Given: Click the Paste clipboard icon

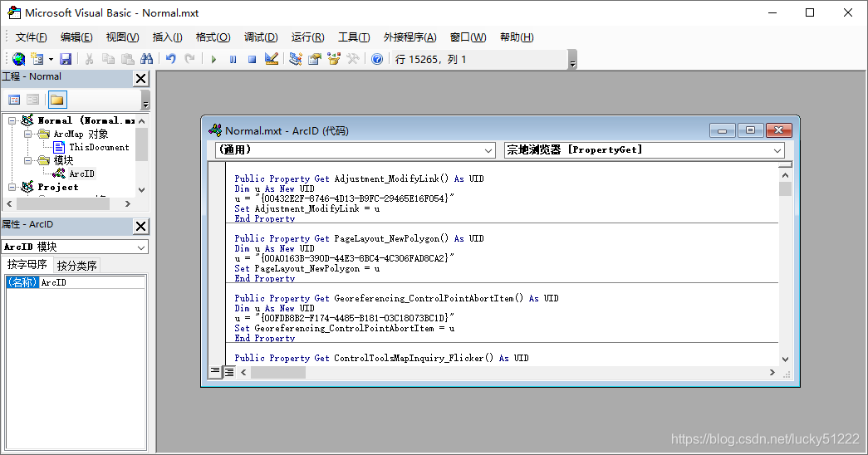Looking at the screenshot, I should click(x=128, y=59).
